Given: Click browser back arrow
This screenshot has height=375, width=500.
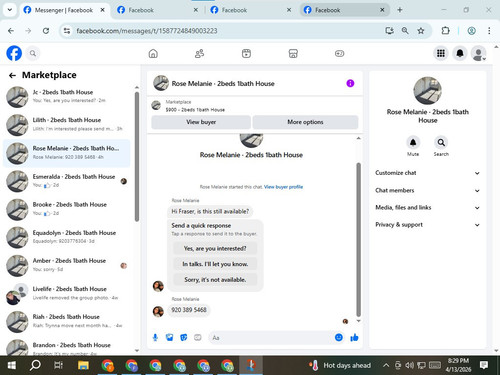Looking at the screenshot, I should click(x=11, y=31).
